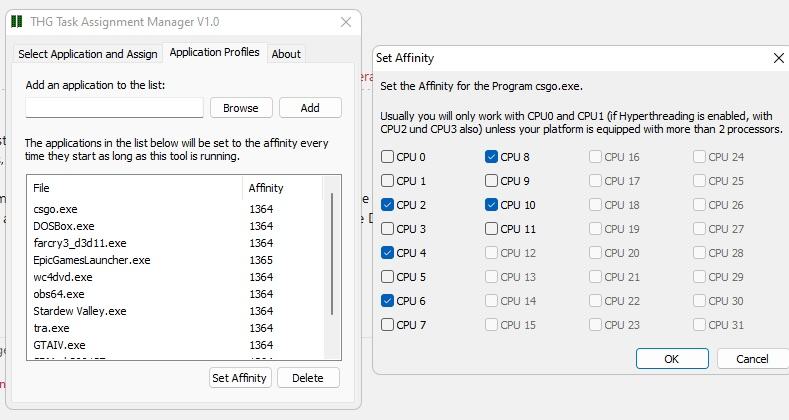The image size is (789, 420).
Task: Enable the CPU 7 checkbox
Action: pyautogui.click(x=387, y=324)
